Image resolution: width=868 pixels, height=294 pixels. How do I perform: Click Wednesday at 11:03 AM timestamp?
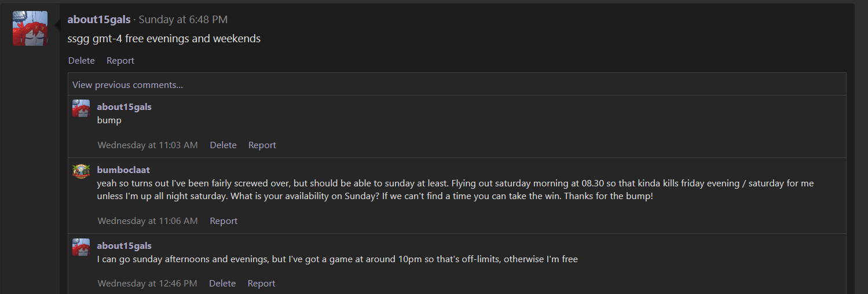(148, 145)
